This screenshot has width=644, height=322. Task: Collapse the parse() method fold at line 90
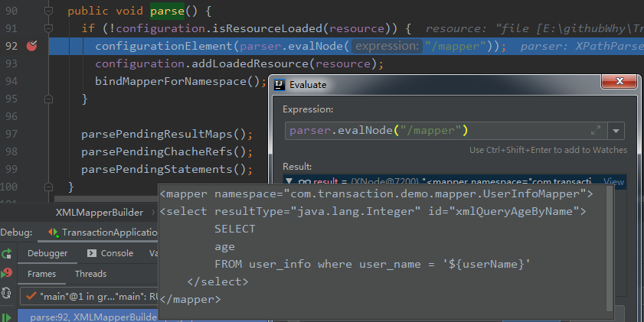coord(48,11)
